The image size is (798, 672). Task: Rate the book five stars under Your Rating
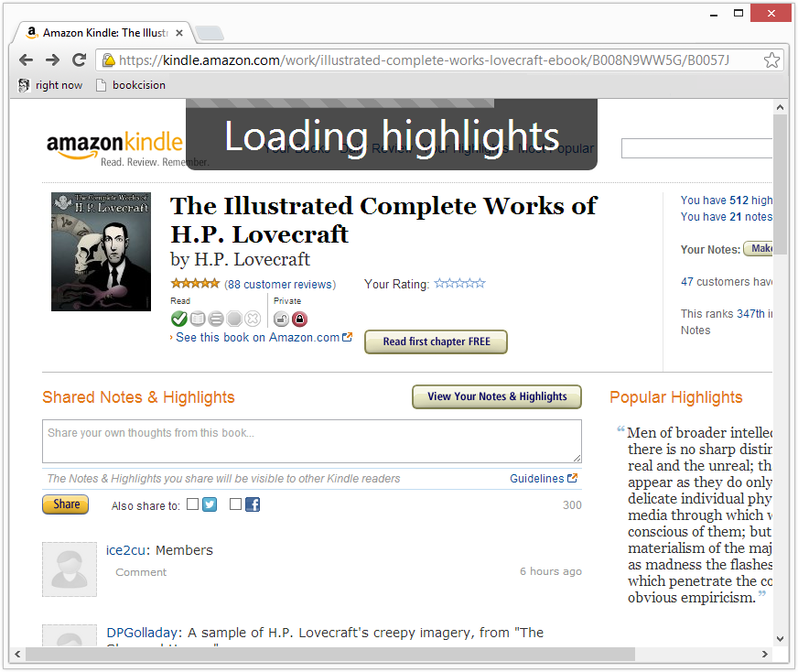480,284
